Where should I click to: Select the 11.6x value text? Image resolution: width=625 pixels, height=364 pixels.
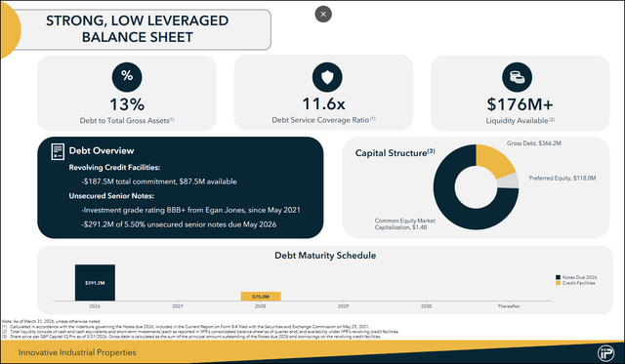[x=323, y=104]
